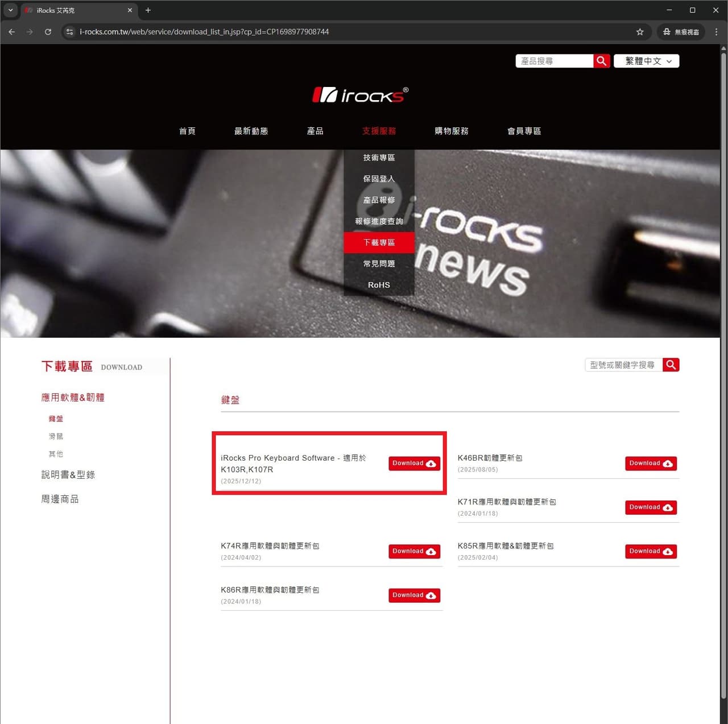Open the 最新動態 navigation item
Screen dimensions: 728x724
[251, 131]
